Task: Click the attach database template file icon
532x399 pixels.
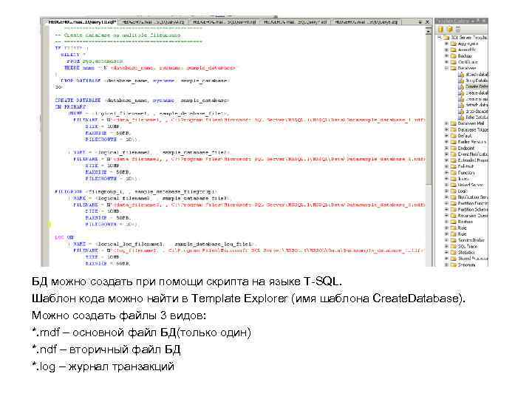Action: tap(461, 75)
